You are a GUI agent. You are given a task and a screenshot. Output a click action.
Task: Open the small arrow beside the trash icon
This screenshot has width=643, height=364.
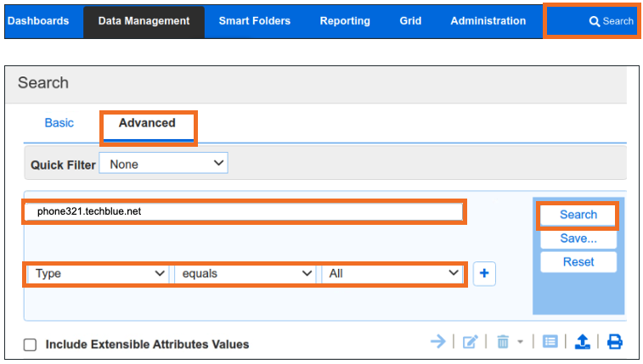pyautogui.click(x=520, y=341)
